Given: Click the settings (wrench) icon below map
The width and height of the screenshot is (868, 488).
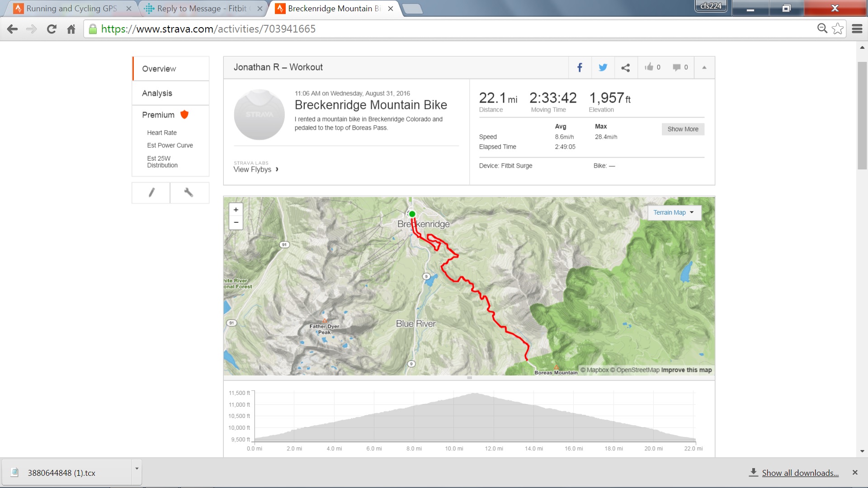Looking at the screenshot, I should click(189, 192).
